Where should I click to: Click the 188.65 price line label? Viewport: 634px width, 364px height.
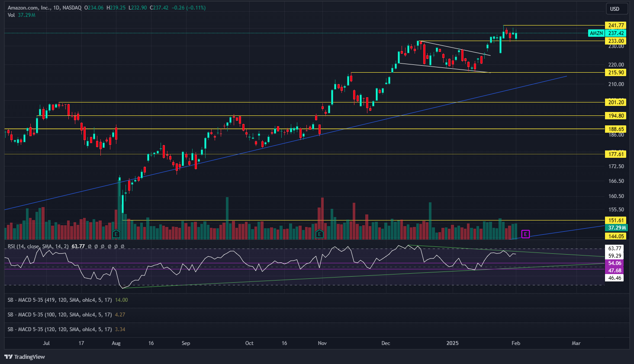click(x=616, y=129)
